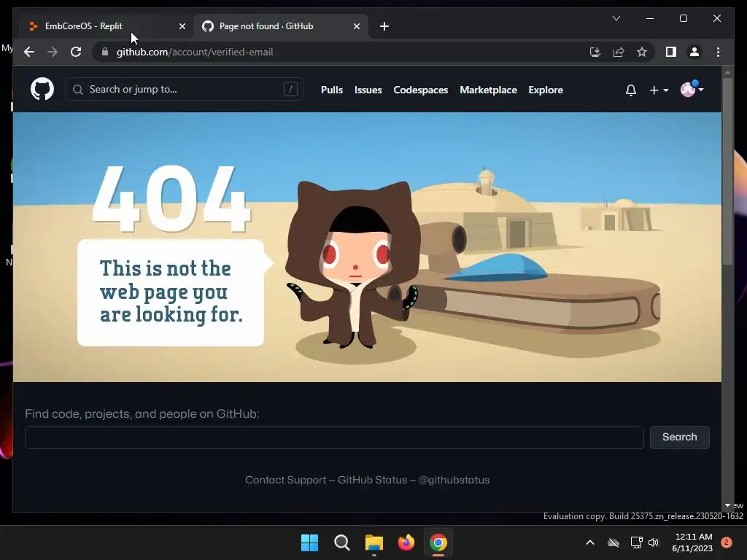Image resolution: width=747 pixels, height=560 pixels.
Task: Open Contact Support link
Action: 285,480
